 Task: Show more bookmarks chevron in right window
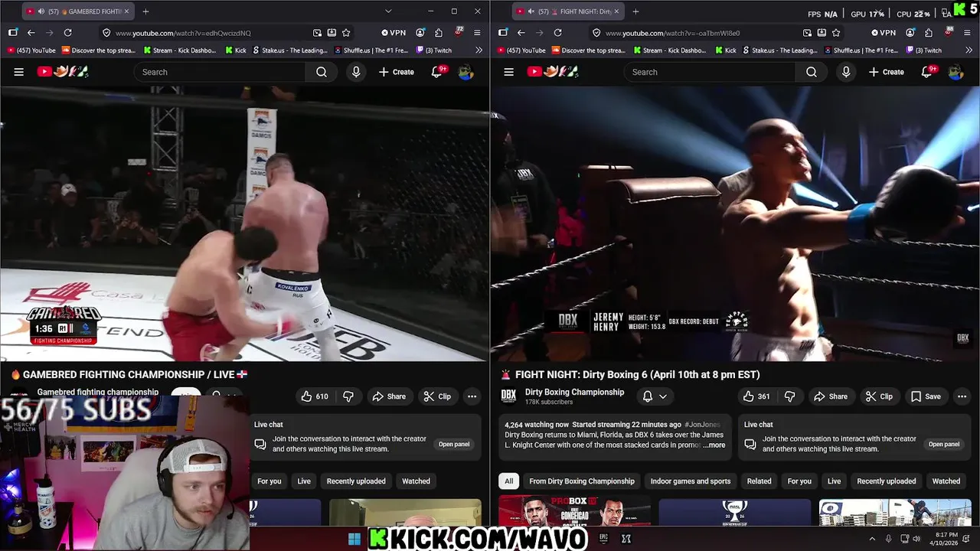(969, 51)
